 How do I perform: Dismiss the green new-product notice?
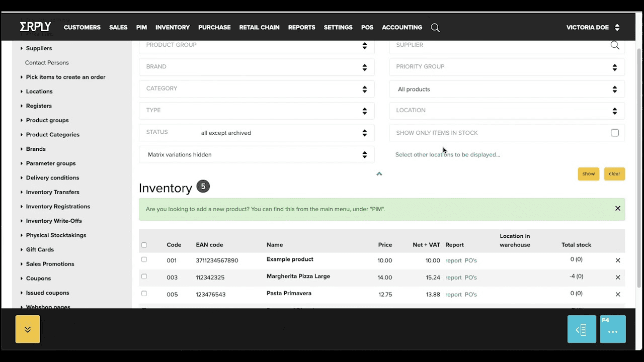(618, 209)
